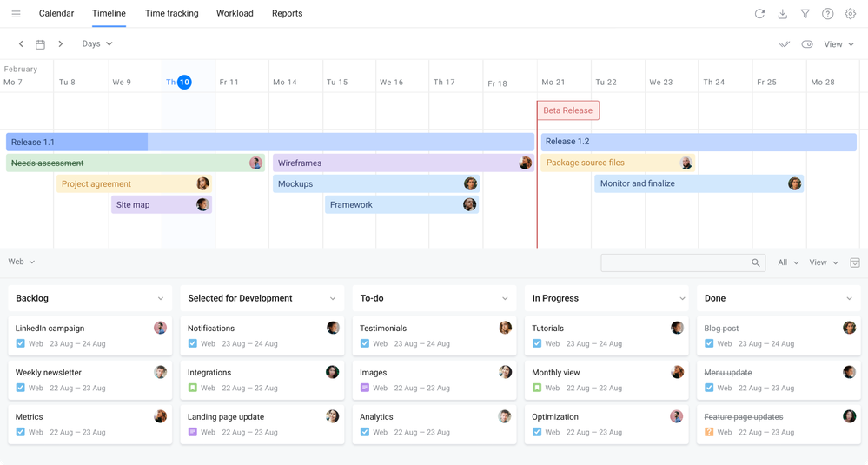The image size is (868, 465).
Task: Collapse the Done column chevron
Action: [x=849, y=298]
